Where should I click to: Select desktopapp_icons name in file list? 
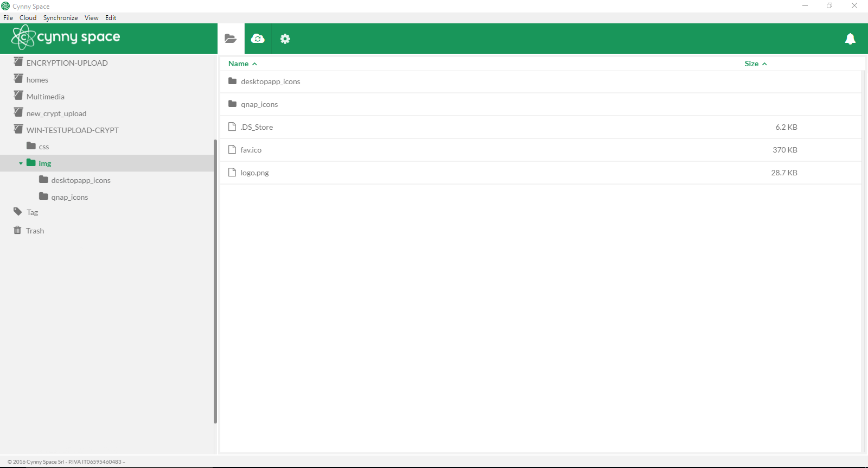pyautogui.click(x=271, y=81)
